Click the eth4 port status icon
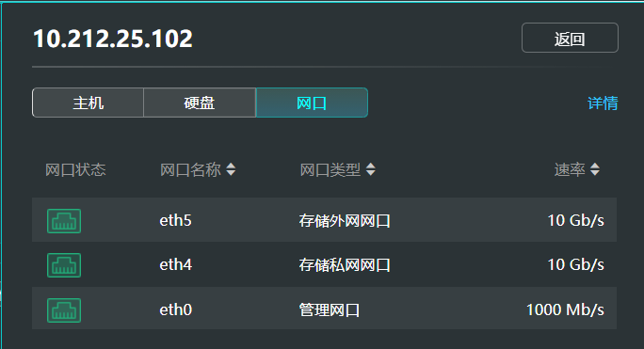644x349 pixels. (64, 265)
